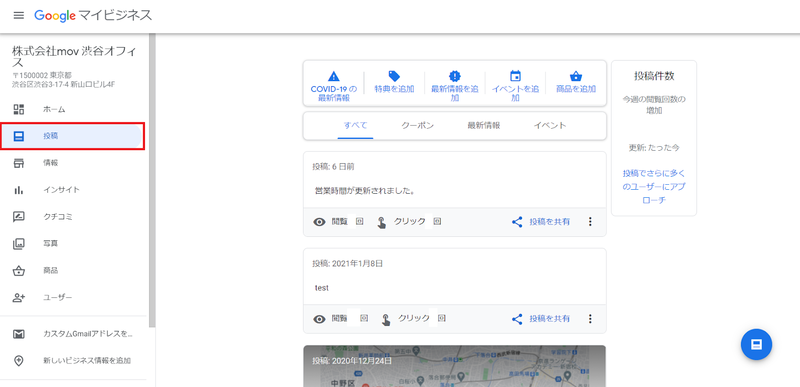Select インサイト in the sidebar
The height and width of the screenshot is (387, 800).
tap(61, 190)
